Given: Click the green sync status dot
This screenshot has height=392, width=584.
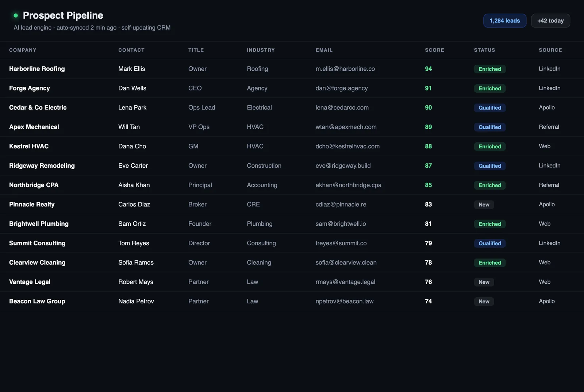Looking at the screenshot, I should (16, 15).
